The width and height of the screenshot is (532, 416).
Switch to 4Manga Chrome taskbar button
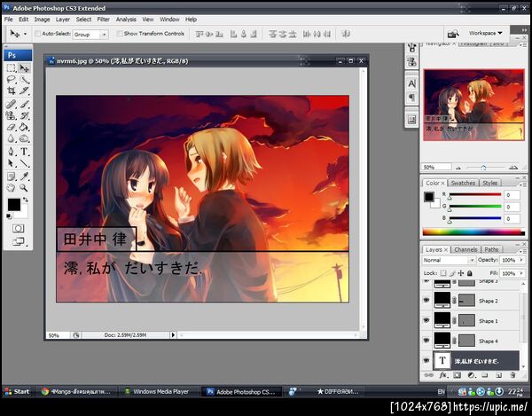(x=77, y=391)
